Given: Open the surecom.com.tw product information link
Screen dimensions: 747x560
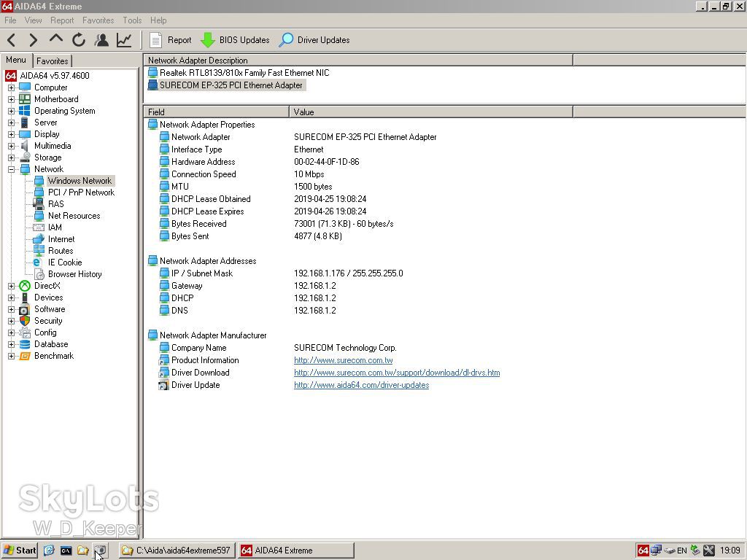Looking at the screenshot, I should point(343,360).
